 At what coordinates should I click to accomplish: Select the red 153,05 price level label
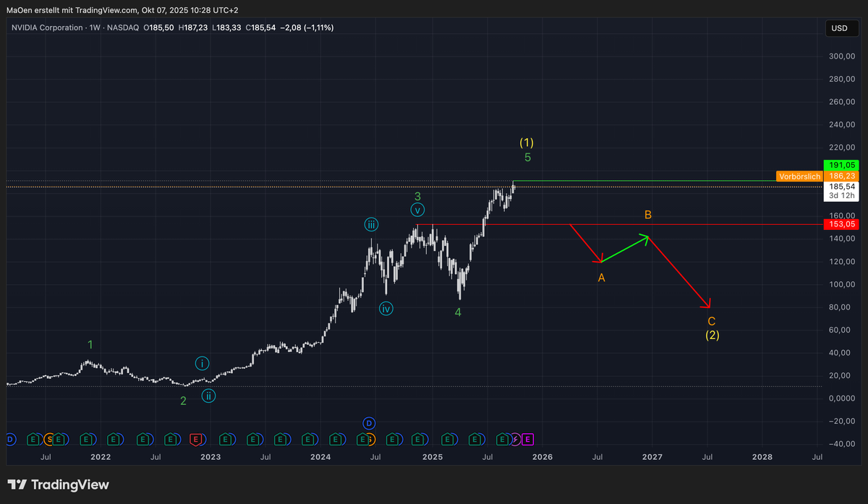[841, 224]
